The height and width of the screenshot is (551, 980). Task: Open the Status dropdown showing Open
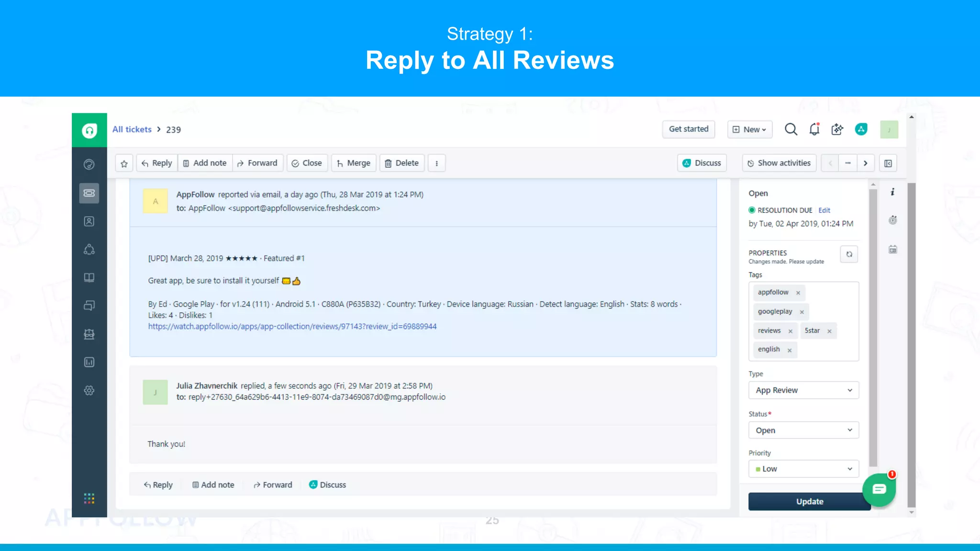(x=804, y=430)
